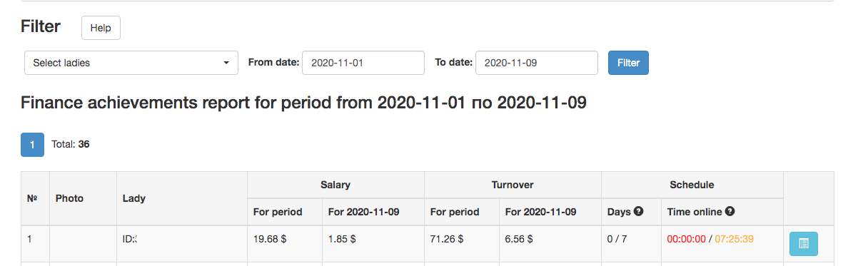Focus the To date input field

coord(537,63)
